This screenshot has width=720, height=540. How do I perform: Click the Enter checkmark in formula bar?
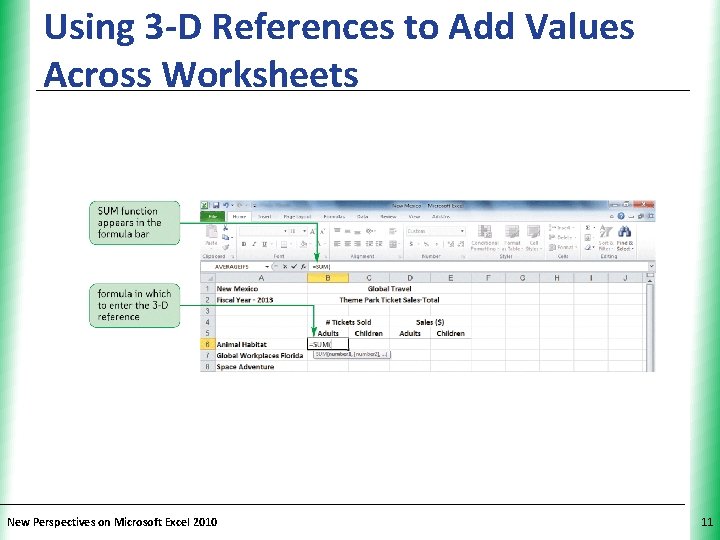[294, 267]
